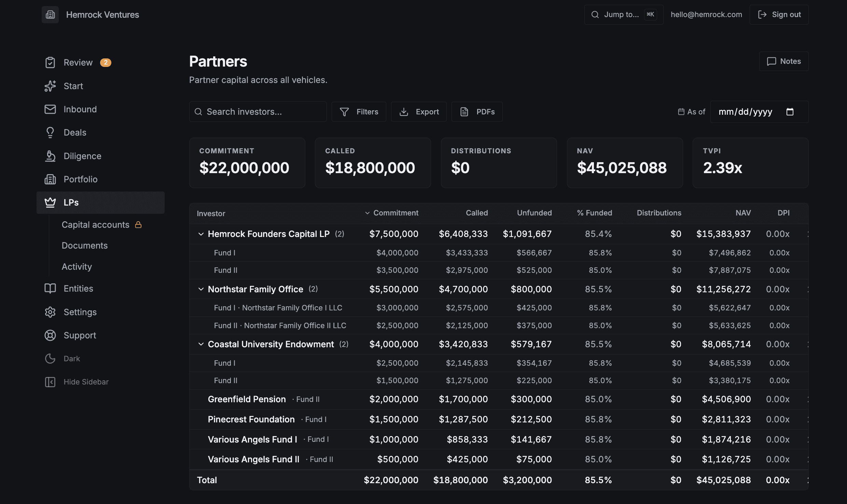Click the Hide Sidebar panel icon

coord(50,382)
